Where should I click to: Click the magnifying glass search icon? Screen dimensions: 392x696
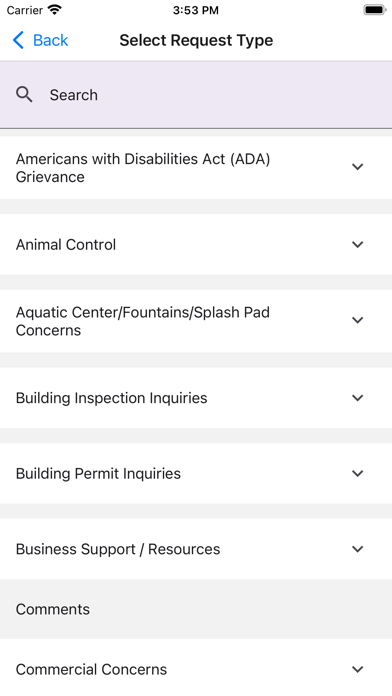24,95
